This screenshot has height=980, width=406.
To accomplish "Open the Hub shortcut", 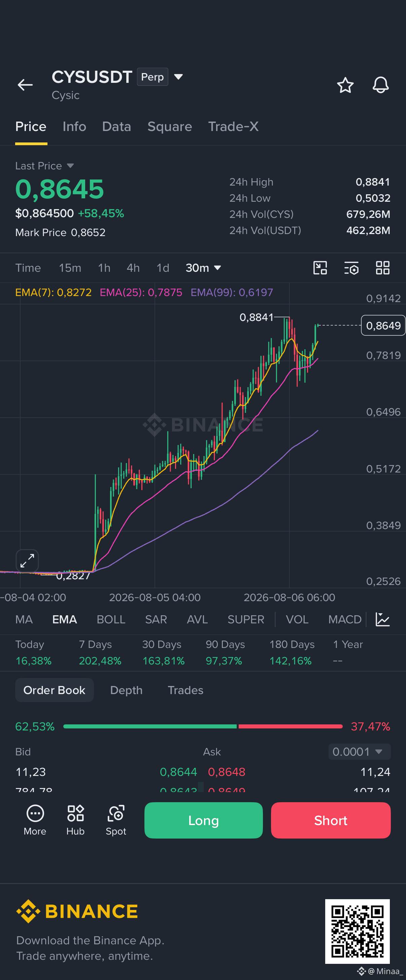I will [75, 821].
